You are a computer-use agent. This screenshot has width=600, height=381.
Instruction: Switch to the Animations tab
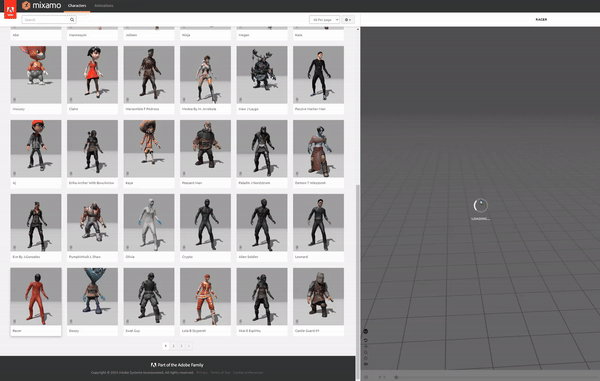pyautogui.click(x=104, y=6)
